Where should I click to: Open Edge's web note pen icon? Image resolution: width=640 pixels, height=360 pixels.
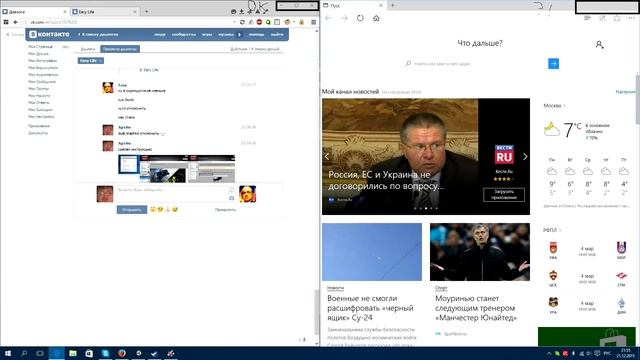tap(602, 18)
